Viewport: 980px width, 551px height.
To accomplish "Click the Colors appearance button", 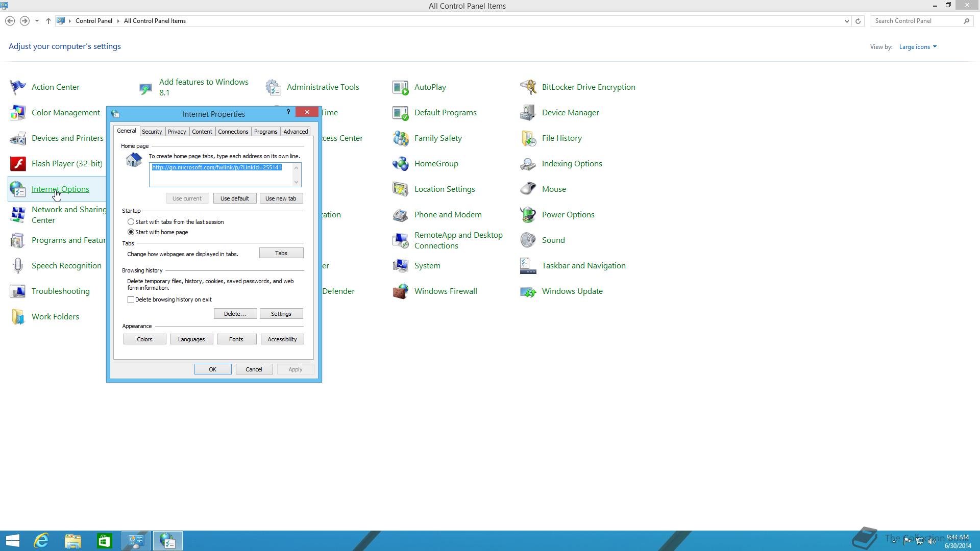I will (145, 339).
